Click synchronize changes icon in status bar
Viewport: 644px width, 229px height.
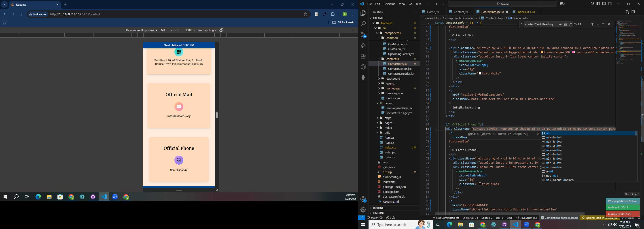tap(381, 218)
